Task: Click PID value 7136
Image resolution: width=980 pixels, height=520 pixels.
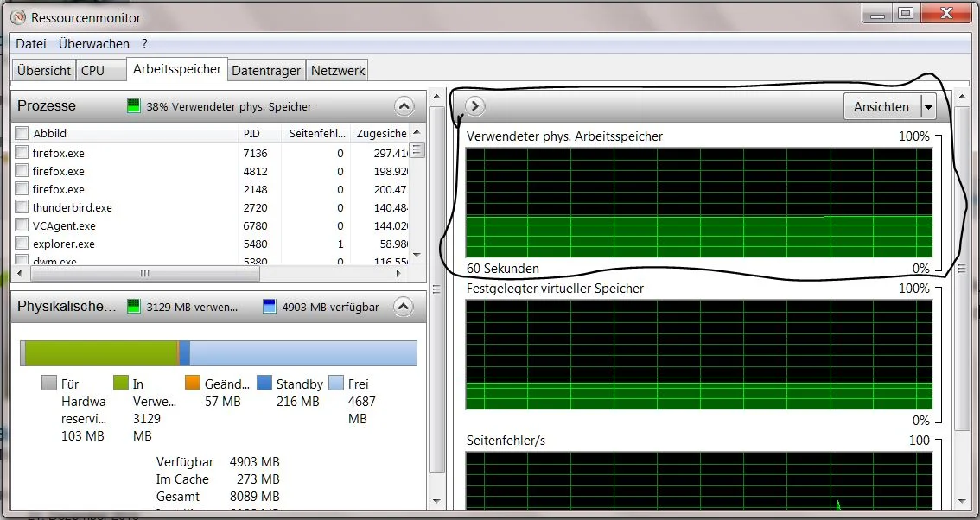Action: pos(256,153)
